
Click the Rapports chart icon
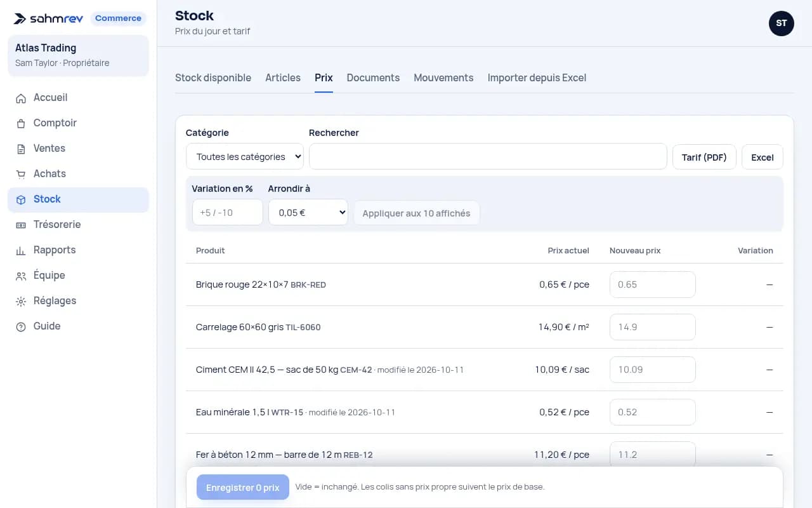21,250
